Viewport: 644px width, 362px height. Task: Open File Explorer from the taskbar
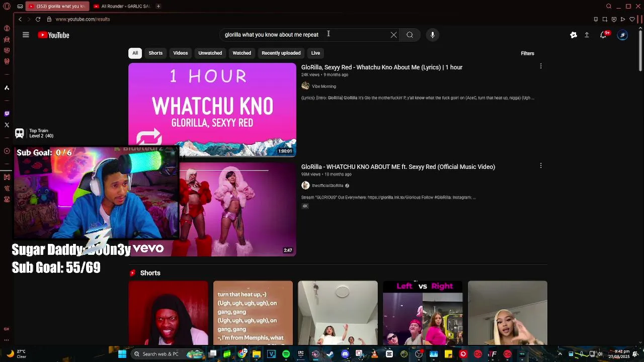click(257, 354)
